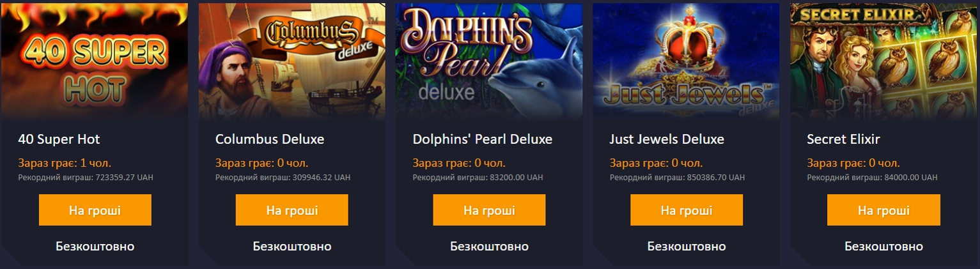
Task: Click the 'Secret Elixir' title text
Action: click(x=844, y=139)
